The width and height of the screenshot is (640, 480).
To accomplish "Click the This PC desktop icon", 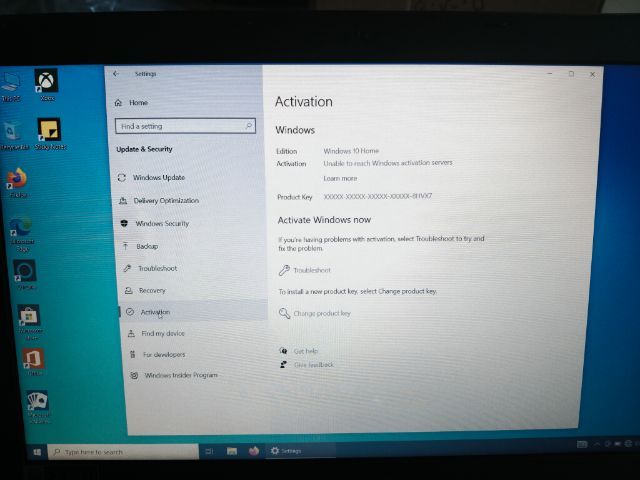I will pos(11,86).
